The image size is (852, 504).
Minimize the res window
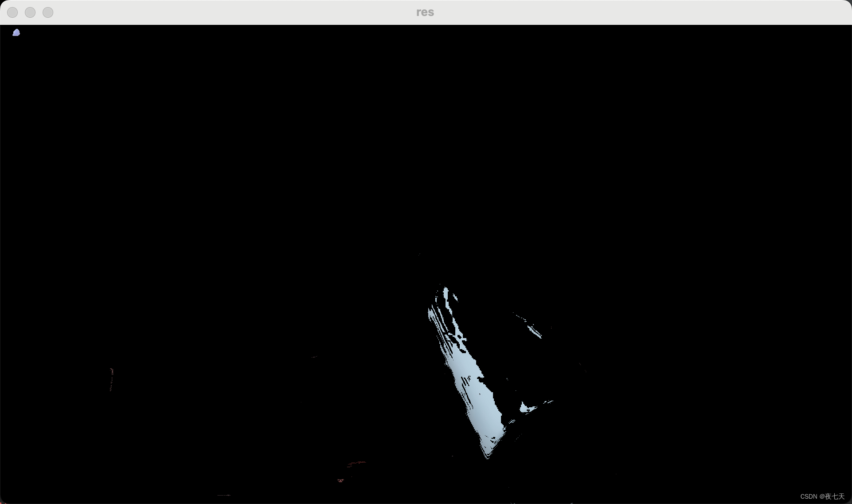pos(30,12)
